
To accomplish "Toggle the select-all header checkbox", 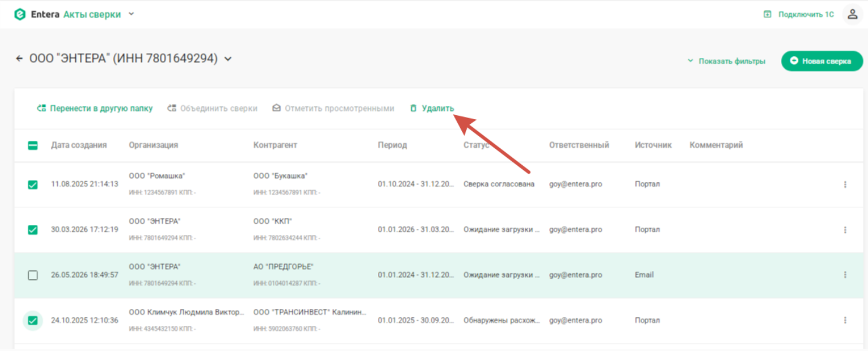I will (x=33, y=145).
